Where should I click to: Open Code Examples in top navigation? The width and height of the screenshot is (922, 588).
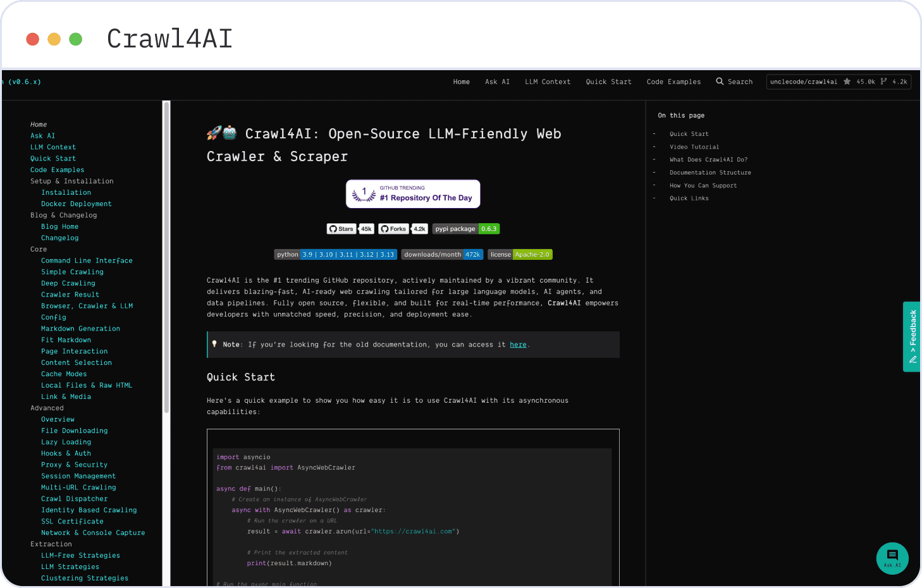(x=673, y=82)
